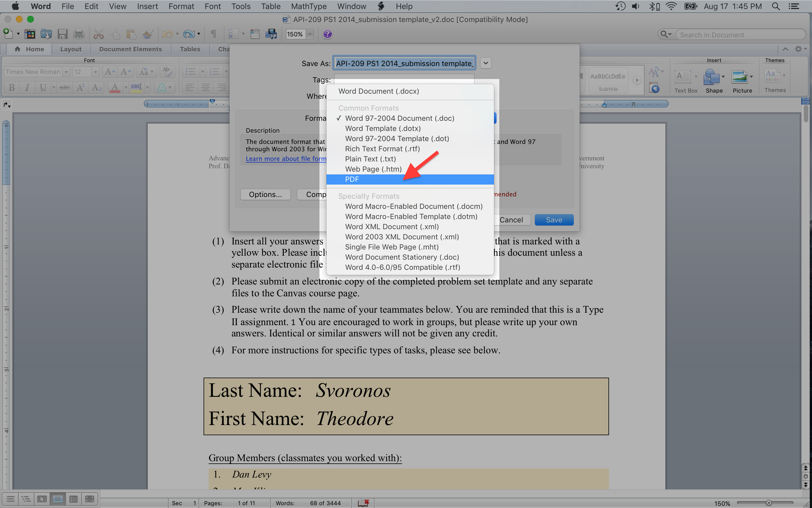Open the Undo history dropdown arrow
Image resolution: width=812 pixels, height=508 pixels.
177,34
